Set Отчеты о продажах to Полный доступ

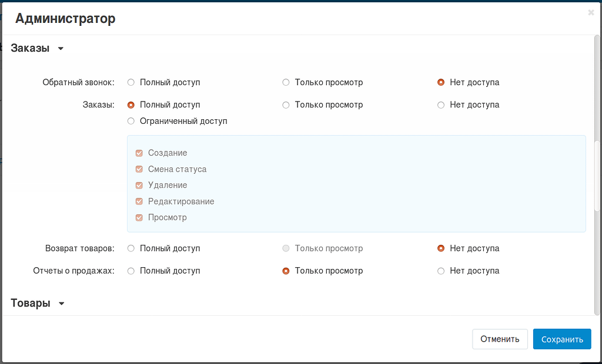tap(131, 271)
